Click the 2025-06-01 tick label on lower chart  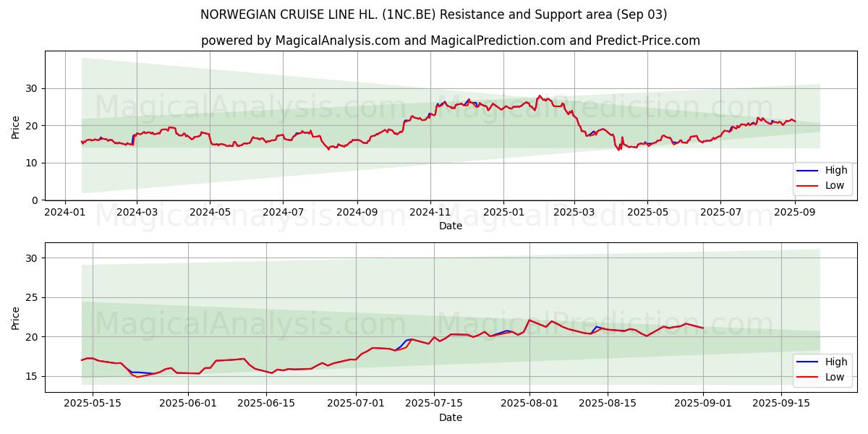point(188,404)
